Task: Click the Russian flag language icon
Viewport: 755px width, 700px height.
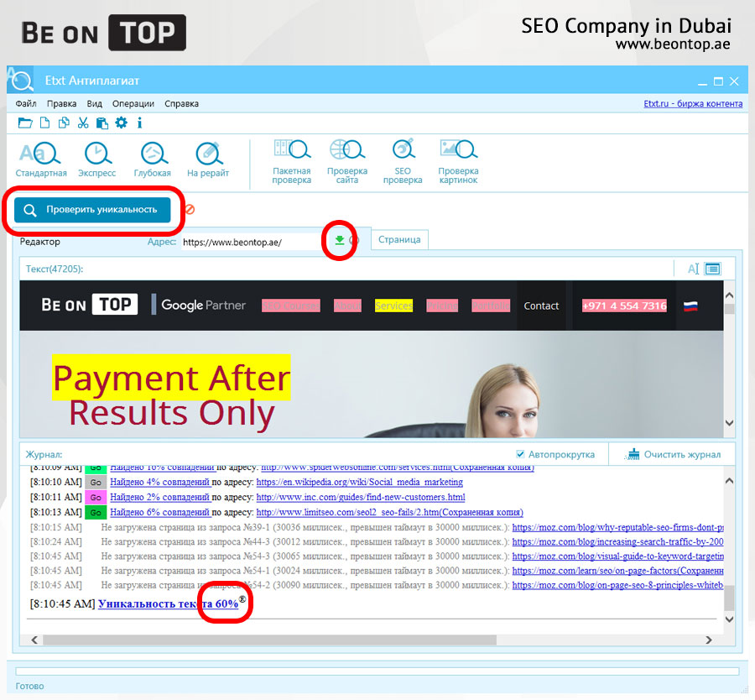Action: (x=690, y=306)
